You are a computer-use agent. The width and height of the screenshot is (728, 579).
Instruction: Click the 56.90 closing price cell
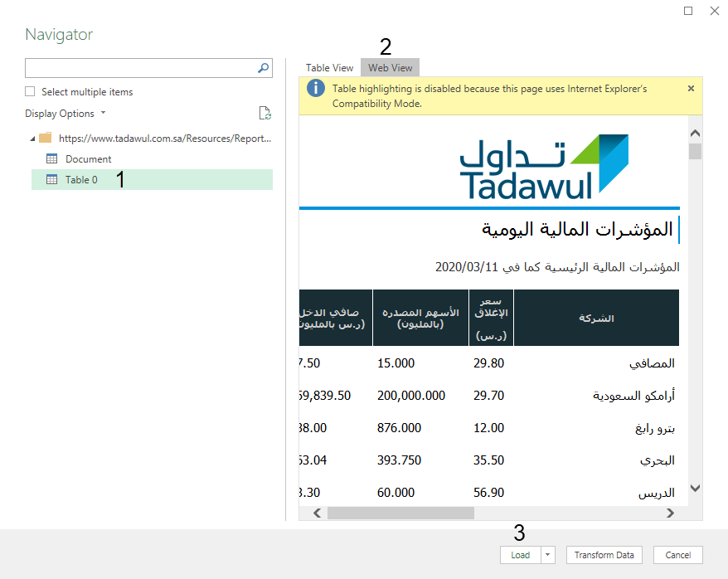pyautogui.click(x=488, y=493)
